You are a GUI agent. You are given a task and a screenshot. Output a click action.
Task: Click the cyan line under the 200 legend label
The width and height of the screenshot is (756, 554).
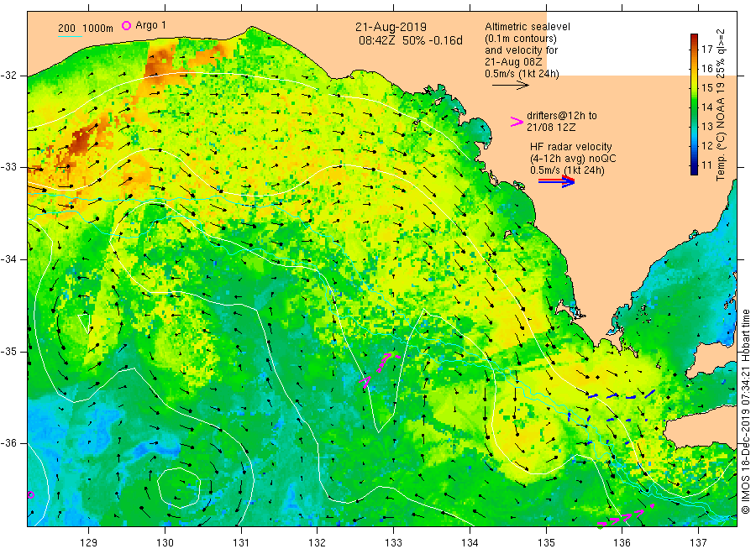(x=70, y=36)
